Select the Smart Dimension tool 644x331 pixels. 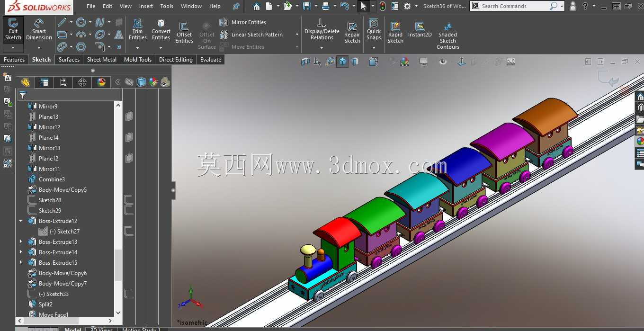[39, 30]
